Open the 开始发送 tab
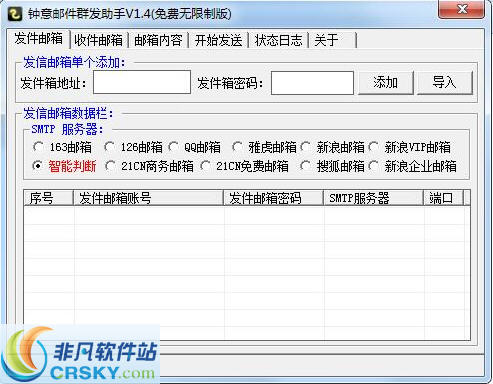 pos(218,40)
